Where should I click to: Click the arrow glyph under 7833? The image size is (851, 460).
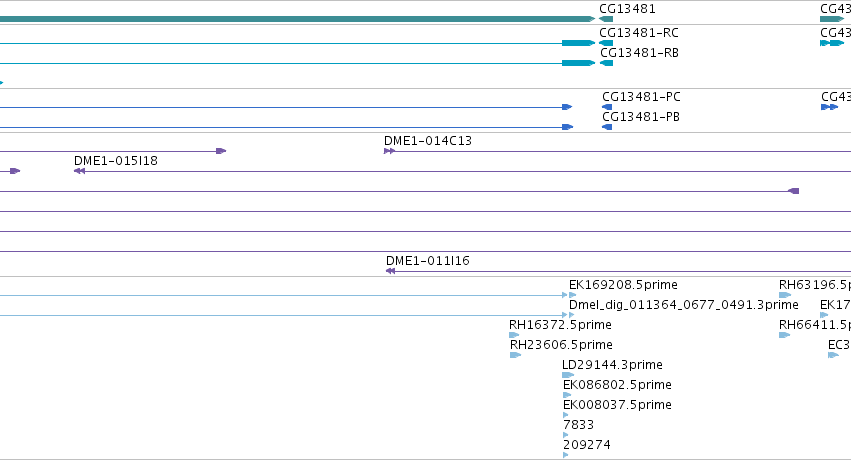(566, 435)
